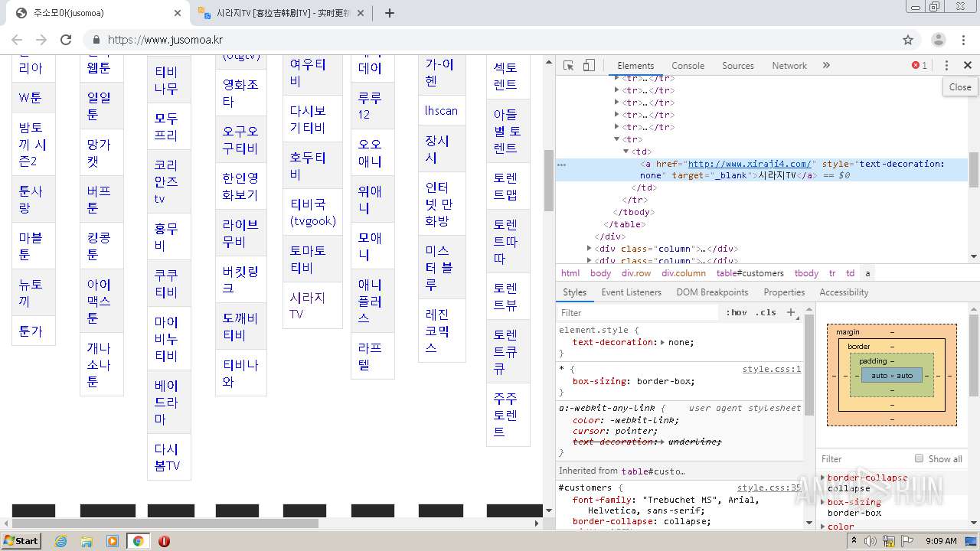Switch to the Console tab

point(688,66)
